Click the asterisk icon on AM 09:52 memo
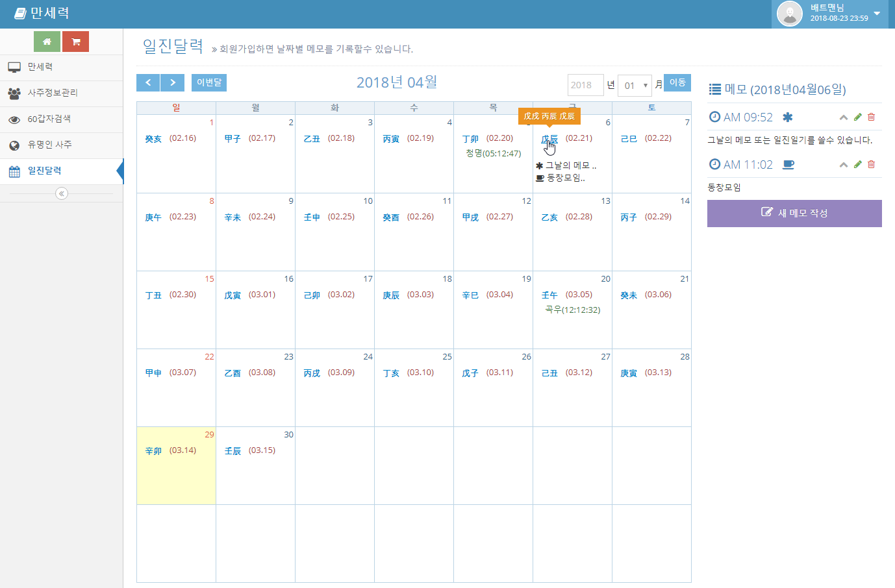This screenshot has height=588, width=895. point(787,117)
